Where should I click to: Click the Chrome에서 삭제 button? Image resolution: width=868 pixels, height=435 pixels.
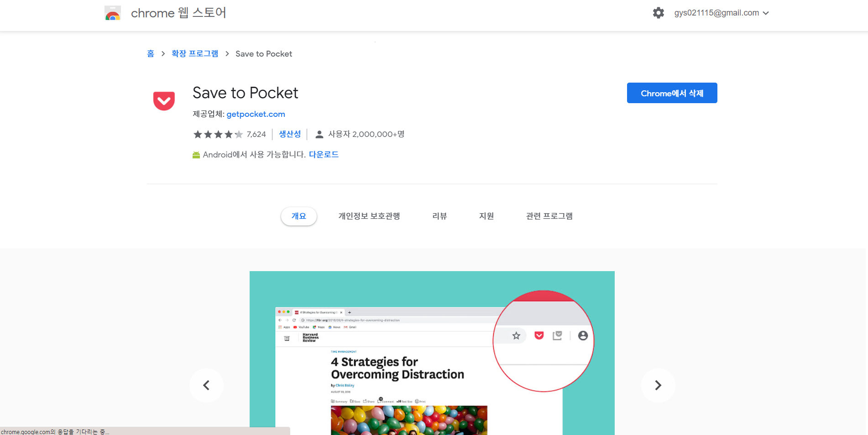(672, 93)
